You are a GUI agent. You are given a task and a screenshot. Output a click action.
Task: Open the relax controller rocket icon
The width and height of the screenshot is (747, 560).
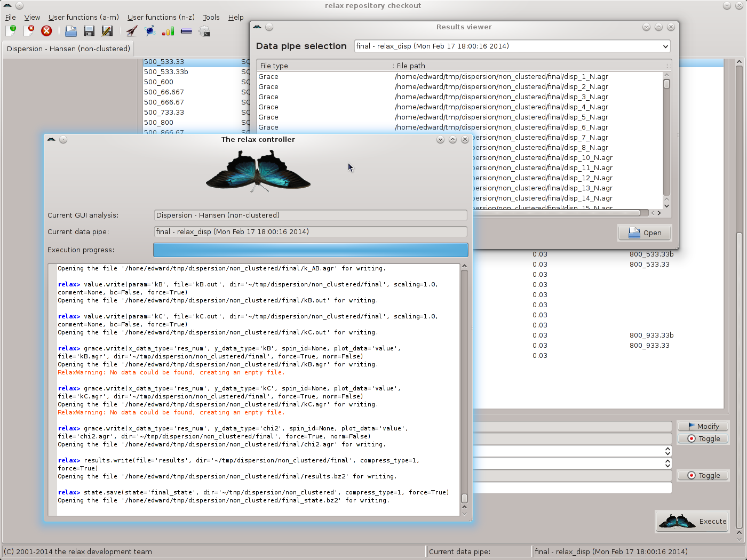pyautogui.click(x=132, y=31)
